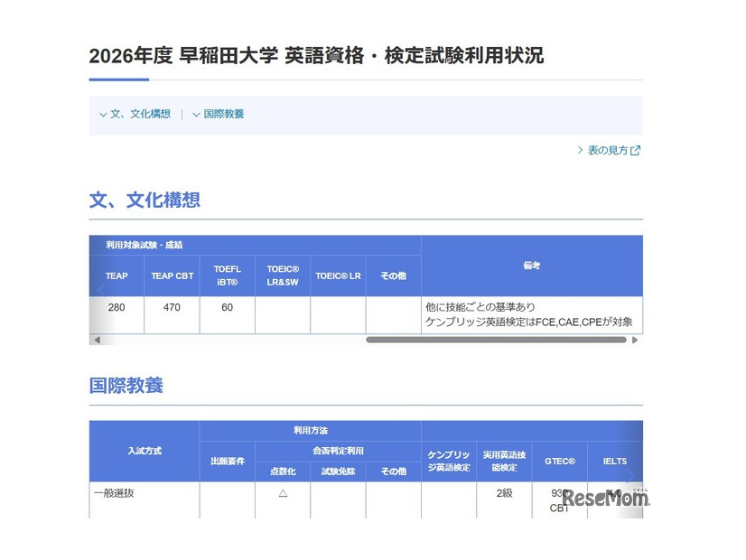746x560 pixels.
Task: Select 備考 column header
Action: click(532, 266)
